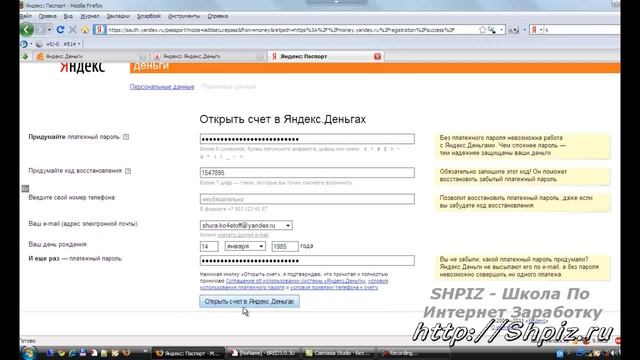Open the Журнал menu
Image resolution: width=640 pixels, height=360 pixels.
click(90, 16)
